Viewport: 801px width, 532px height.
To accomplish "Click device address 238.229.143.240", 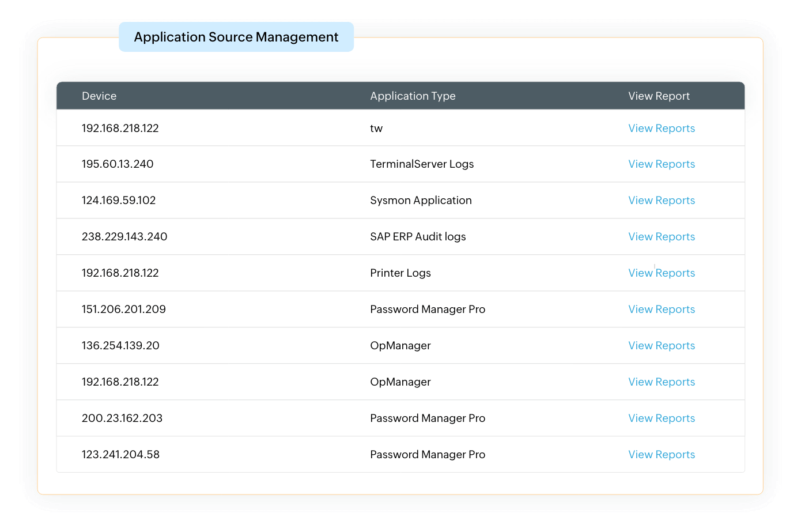I will pyautogui.click(x=124, y=237).
